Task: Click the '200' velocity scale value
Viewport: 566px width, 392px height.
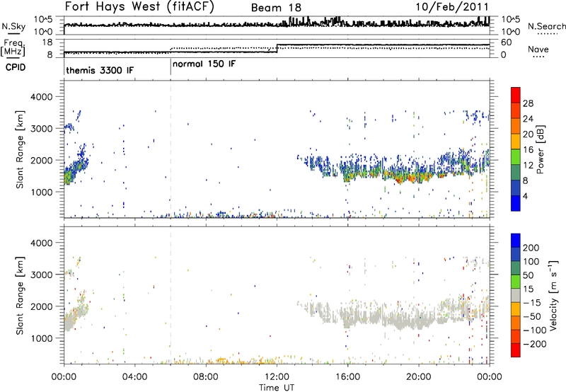Action: [x=531, y=248]
